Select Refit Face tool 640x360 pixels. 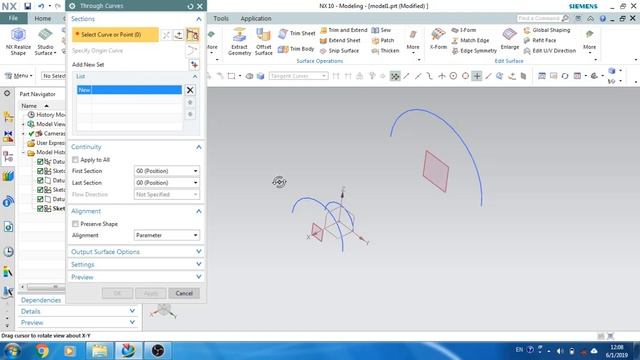coord(540,40)
